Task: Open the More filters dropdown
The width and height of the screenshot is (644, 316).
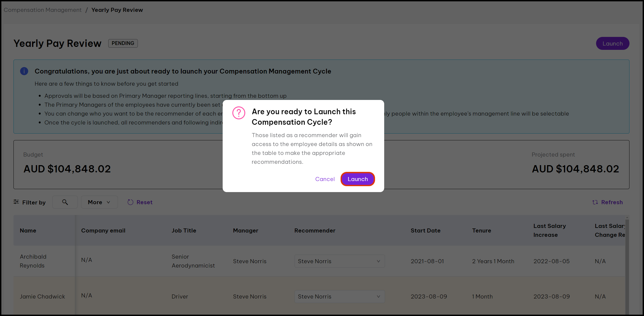Action: pos(99,202)
